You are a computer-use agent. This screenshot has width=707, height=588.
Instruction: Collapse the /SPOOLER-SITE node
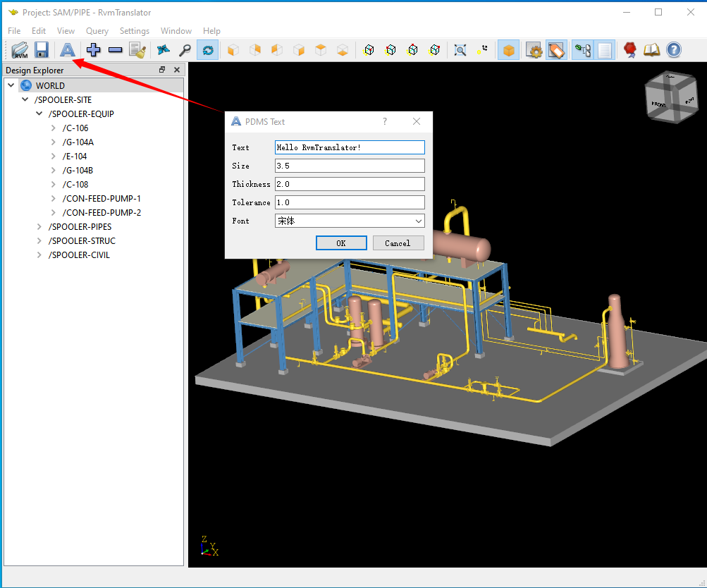(25, 99)
